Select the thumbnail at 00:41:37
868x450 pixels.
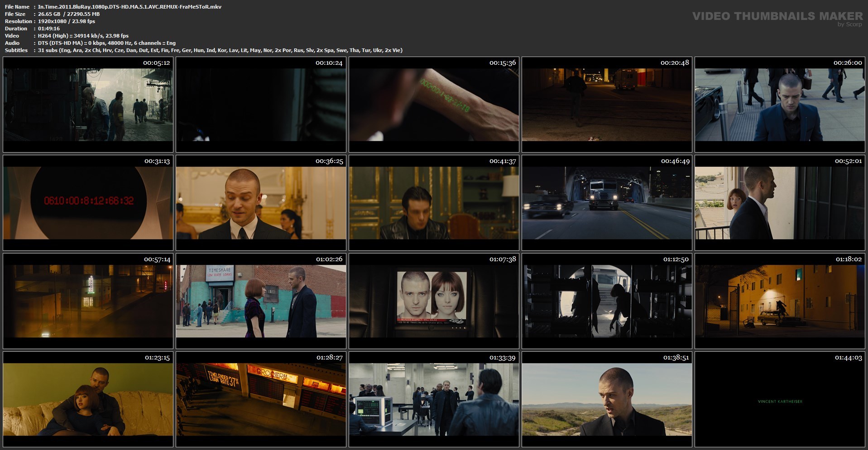pos(434,203)
